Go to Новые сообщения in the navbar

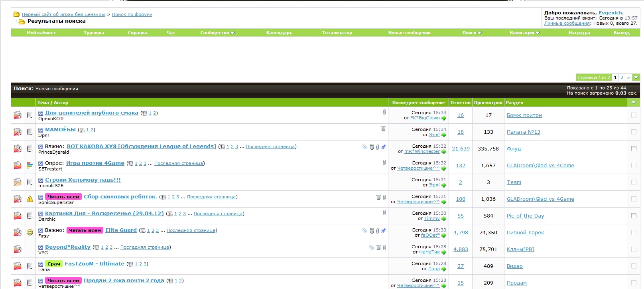pos(409,33)
